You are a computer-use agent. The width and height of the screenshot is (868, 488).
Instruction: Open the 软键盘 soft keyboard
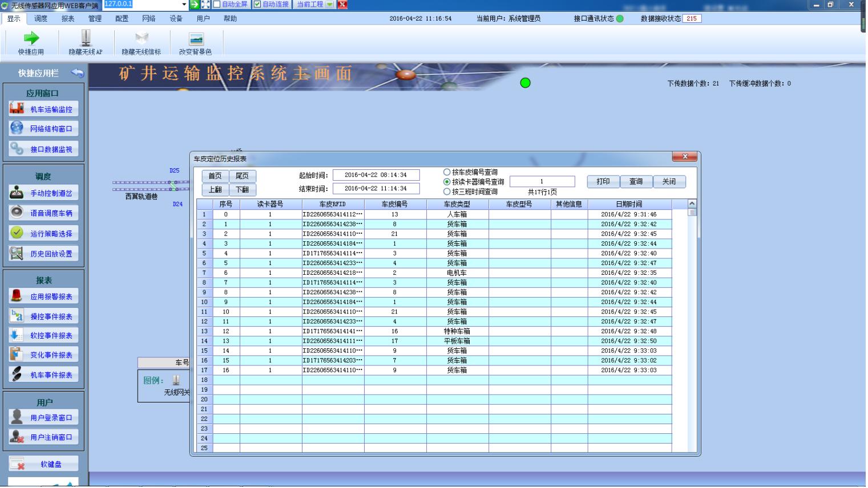click(43, 464)
